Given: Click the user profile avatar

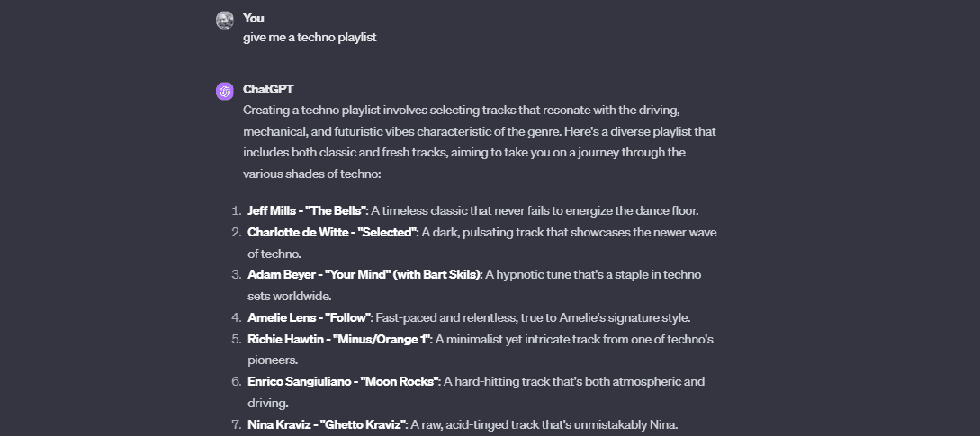Looking at the screenshot, I should point(225,20).
